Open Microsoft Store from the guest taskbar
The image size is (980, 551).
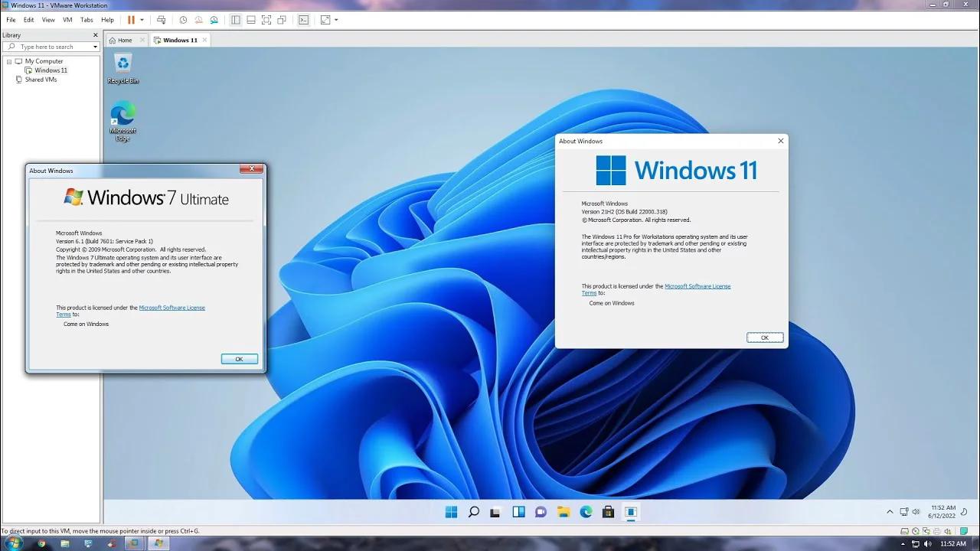point(608,512)
